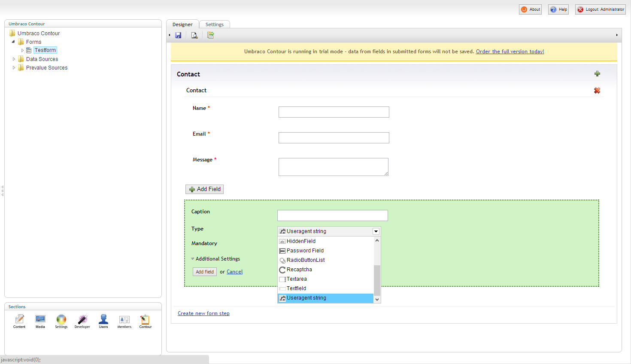Choose Recaptcha from the Type list
Viewport: 631px width, 364px height.
tap(326, 270)
